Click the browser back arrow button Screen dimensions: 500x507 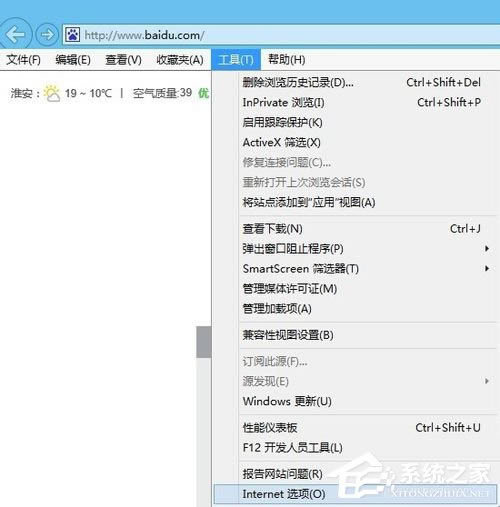(15, 34)
